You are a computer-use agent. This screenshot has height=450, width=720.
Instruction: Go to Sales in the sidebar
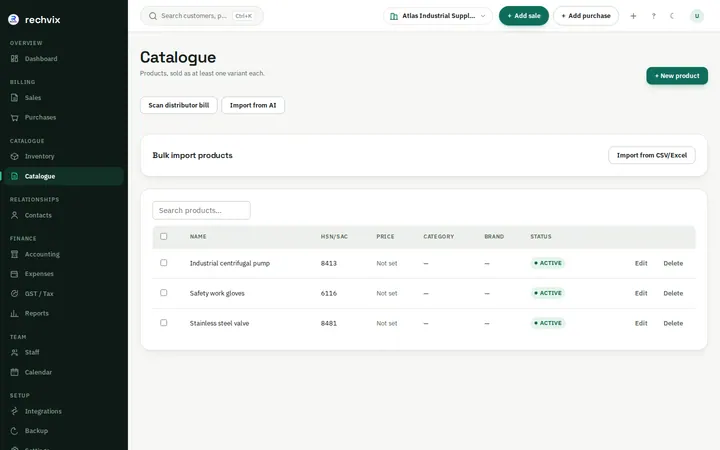pyautogui.click(x=64, y=98)
